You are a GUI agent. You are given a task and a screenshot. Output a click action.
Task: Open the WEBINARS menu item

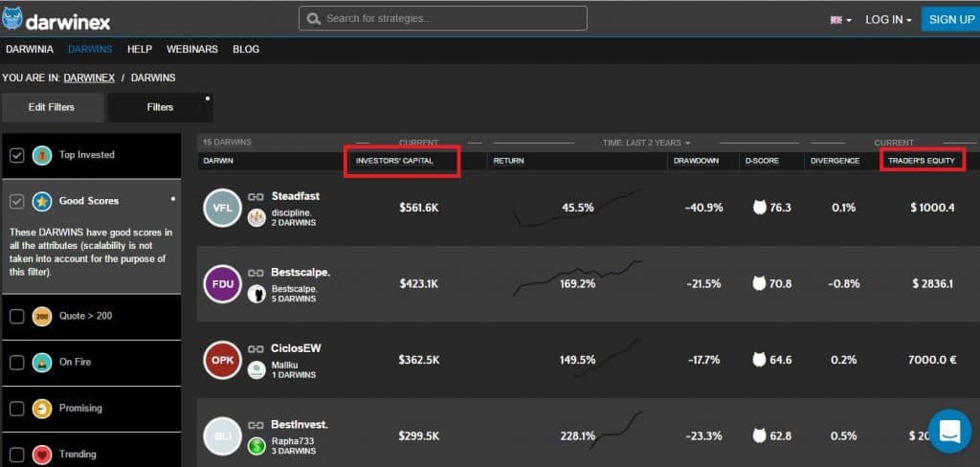click(192, 49)
